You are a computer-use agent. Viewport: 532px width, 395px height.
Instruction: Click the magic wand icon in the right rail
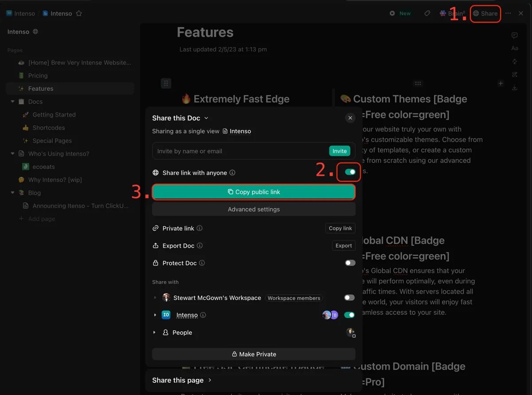[515, 74]
